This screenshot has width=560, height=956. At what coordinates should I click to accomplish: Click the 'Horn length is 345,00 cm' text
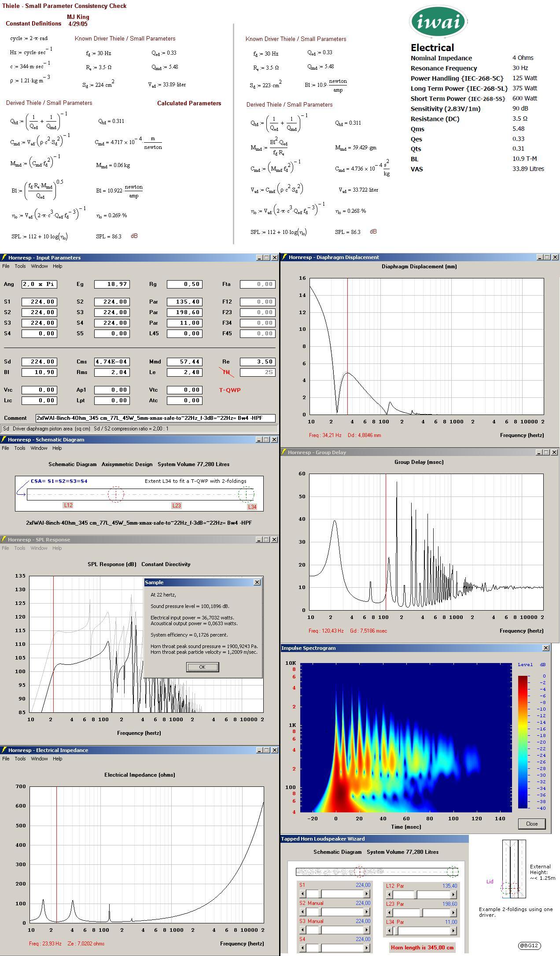click(423, 948)
